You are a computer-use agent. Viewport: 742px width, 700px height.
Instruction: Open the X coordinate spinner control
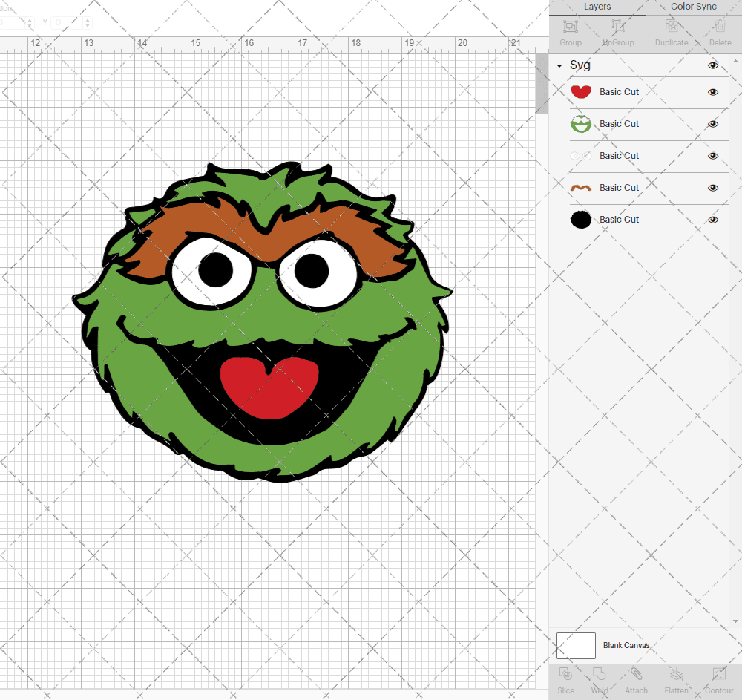[30, 22]
